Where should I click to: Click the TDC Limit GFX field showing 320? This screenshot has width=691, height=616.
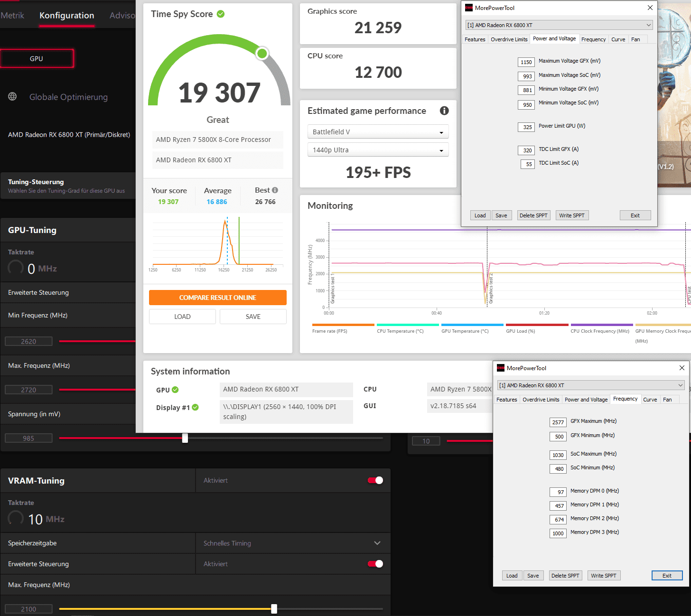(527, 150)
